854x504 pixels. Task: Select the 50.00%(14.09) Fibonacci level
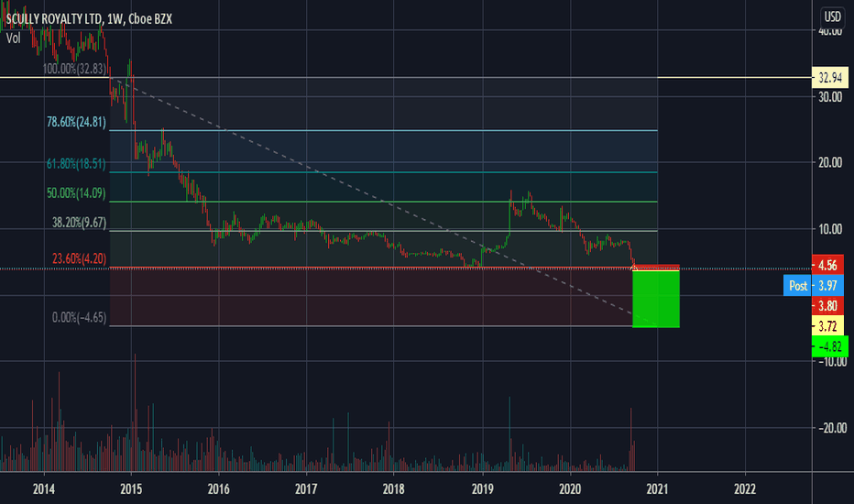click(x=76, y=192)
